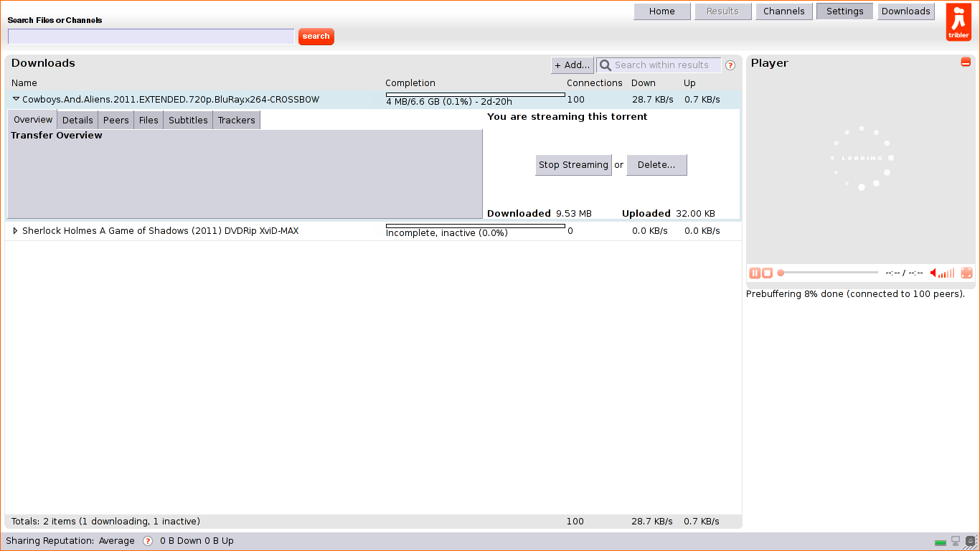980x551 pixels.
Task: Click the Cowboys torrent completion progress bar
Action: tap(476, 95)
